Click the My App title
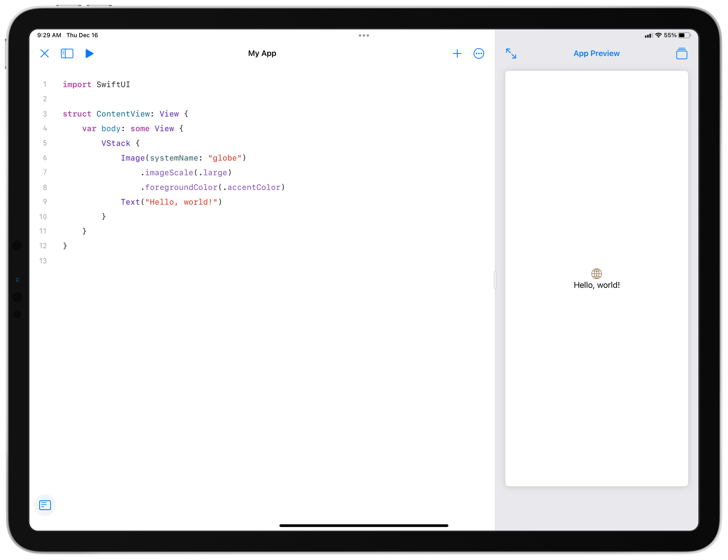 262,53
